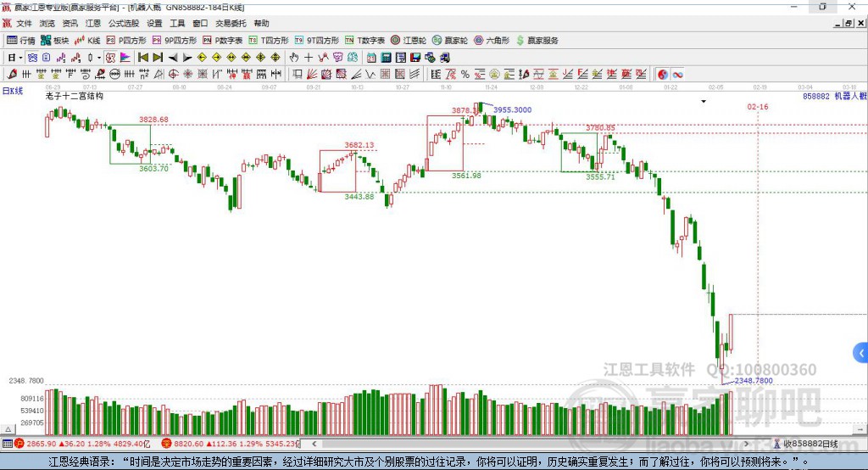Viewport: 868px width, 470px height.
Task: Open the 工具 menu
Action: pyautogui.click(x=177, y=23)
